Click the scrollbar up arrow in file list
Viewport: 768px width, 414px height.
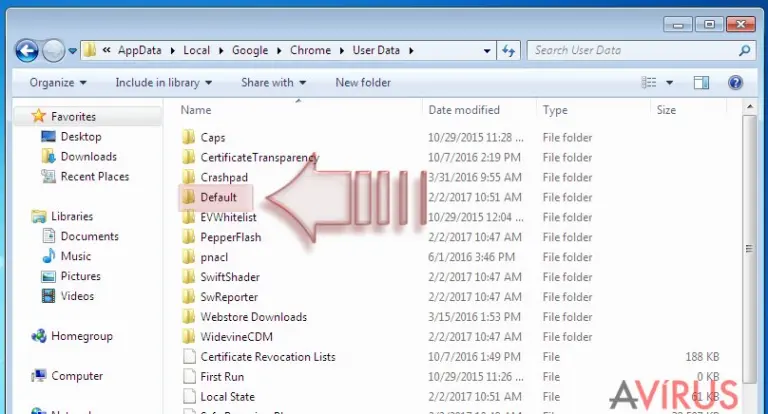[x=749, y=106]
